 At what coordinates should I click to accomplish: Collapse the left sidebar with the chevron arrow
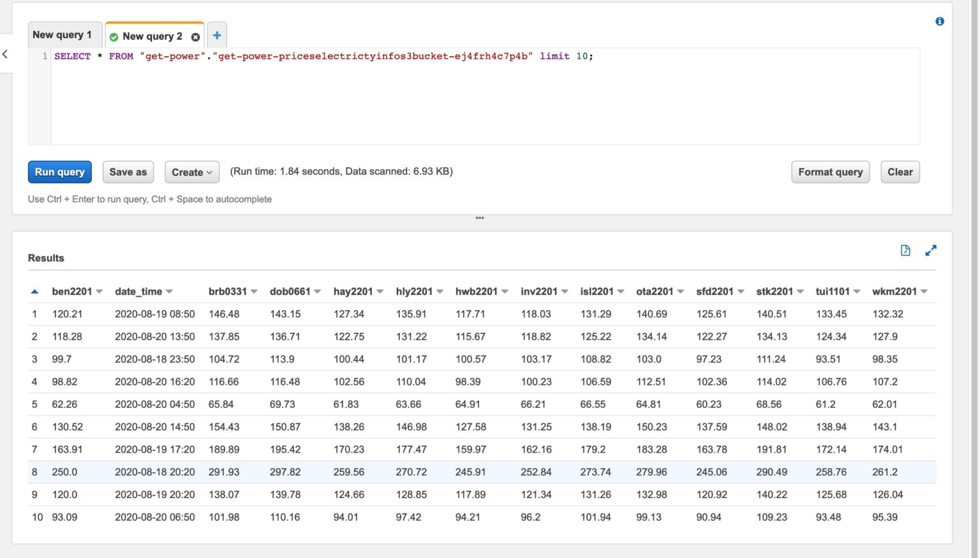click(5, 54)
